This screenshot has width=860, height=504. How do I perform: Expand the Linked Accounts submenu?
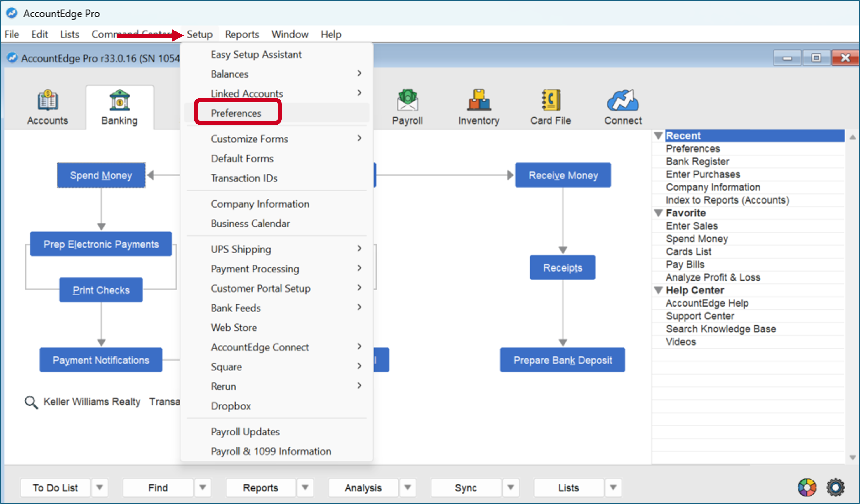click(276, 93)
